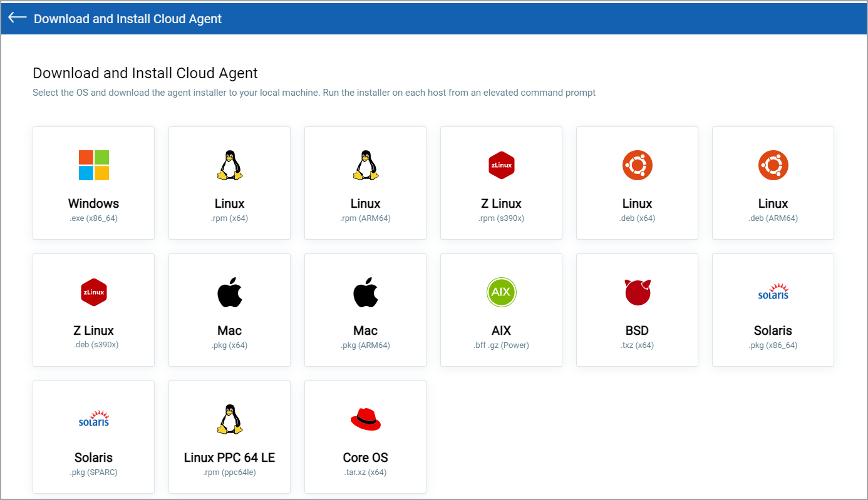868x500 pixels.
Task: Click the Tux penguin icon for .rpm (ARM64)
Action: tap(366, 165)
